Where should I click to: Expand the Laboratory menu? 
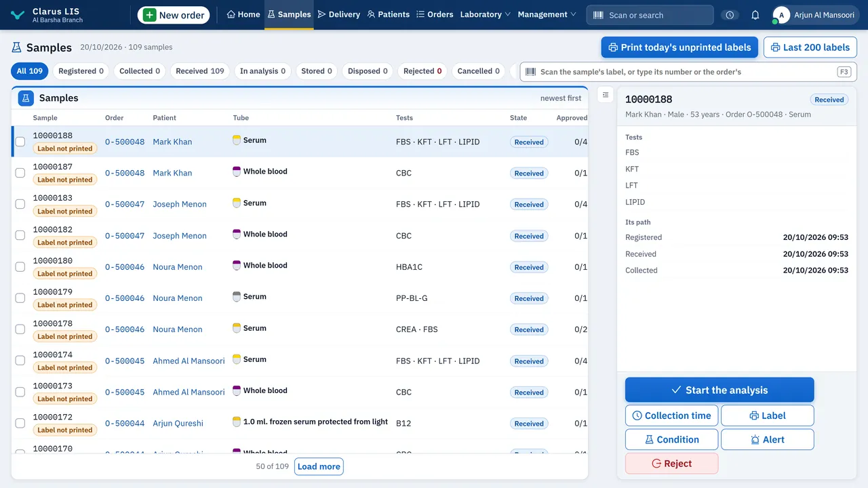point(486,14)
